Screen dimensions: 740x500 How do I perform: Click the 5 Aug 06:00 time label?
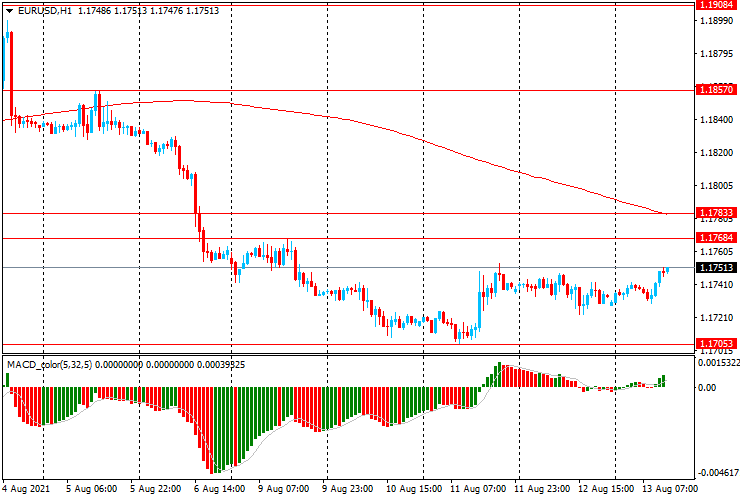click(x=92, y=488)
